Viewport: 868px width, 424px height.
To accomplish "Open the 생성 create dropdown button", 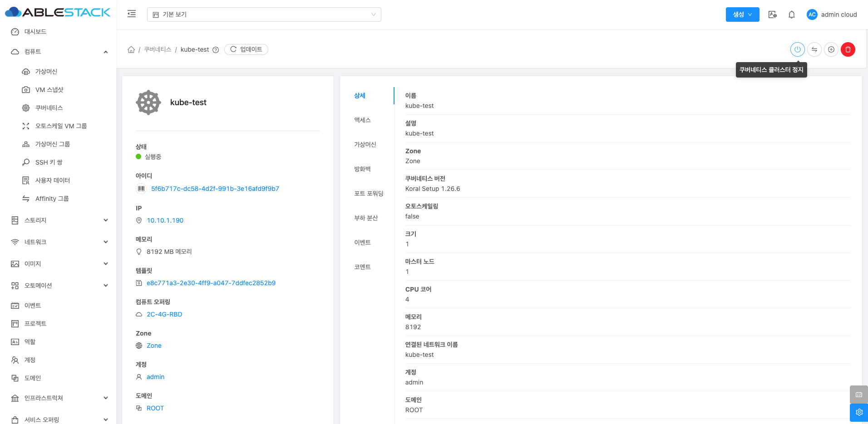I will click(x=742, y=15).
